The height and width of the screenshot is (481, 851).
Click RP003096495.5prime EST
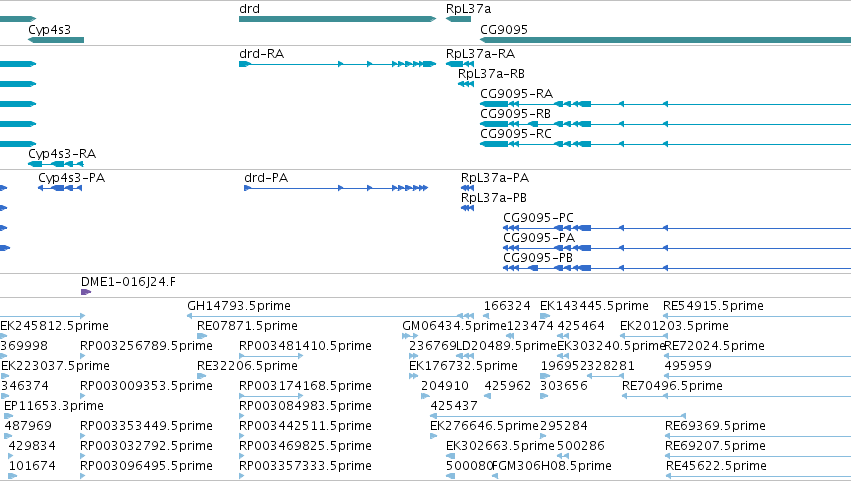click(x=82, y=476)
